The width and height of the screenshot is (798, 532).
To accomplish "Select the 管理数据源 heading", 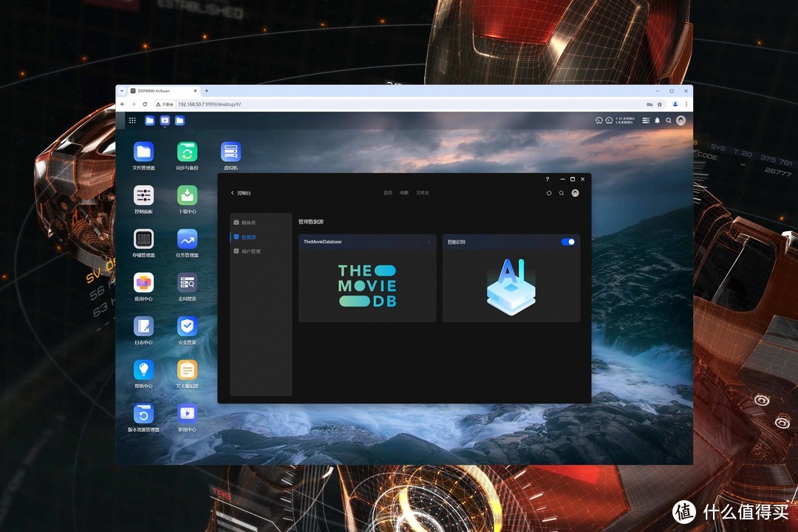I will point(311,222).
